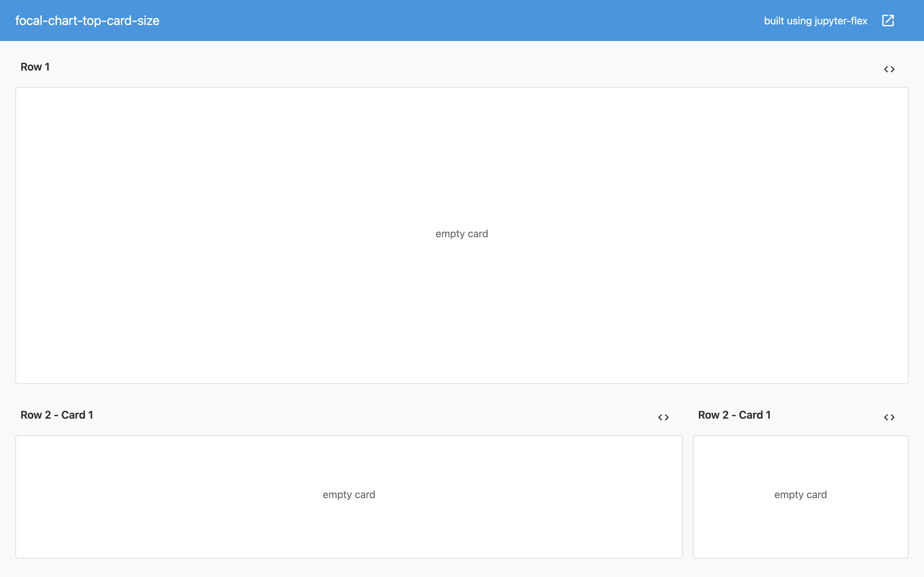
Task: Click "empty card" text in wider Row 2 card
Action: pos(349,495)
